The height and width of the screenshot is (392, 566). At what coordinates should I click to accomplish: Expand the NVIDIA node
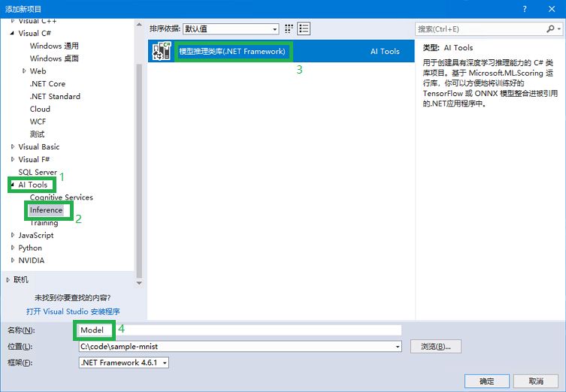pyautogui.click(x=13, y=261)
